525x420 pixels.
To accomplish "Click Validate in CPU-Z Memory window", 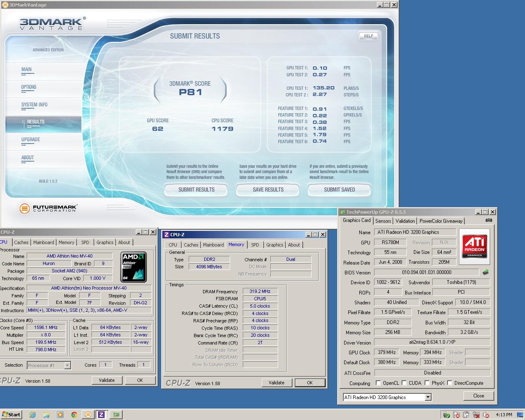I will tap(276, 383).
